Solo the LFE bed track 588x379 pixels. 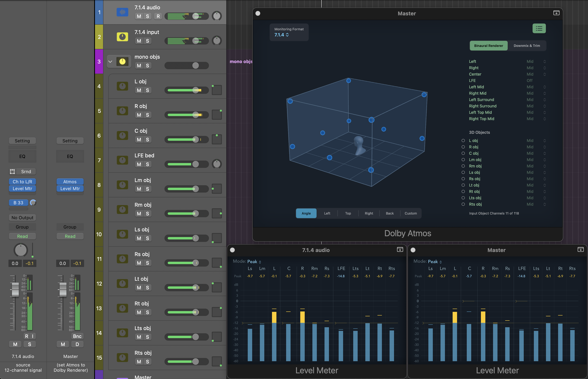click(x=148, y=164)
